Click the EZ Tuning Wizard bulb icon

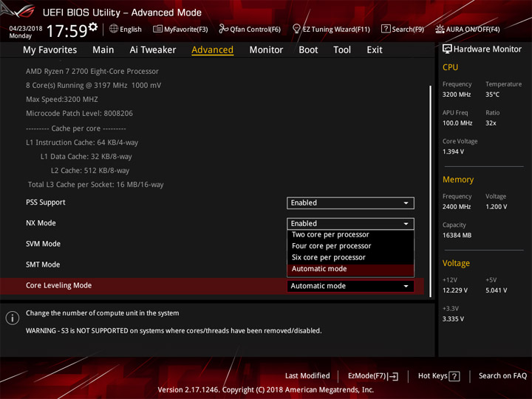[x=296, y=29]
